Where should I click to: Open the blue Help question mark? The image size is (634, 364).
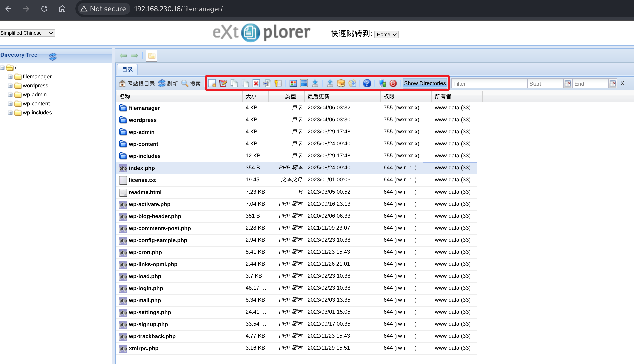click(367, 83)
